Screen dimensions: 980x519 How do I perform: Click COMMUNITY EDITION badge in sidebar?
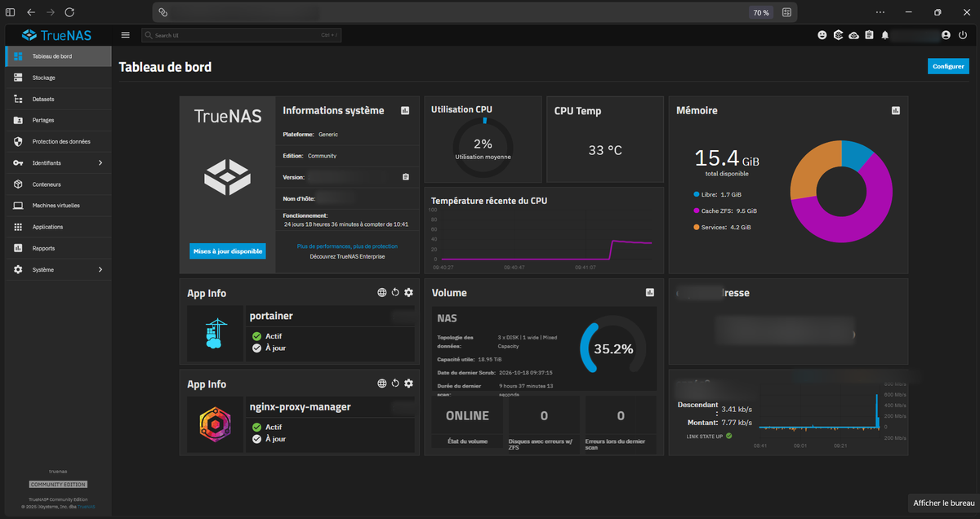(58, 484)
